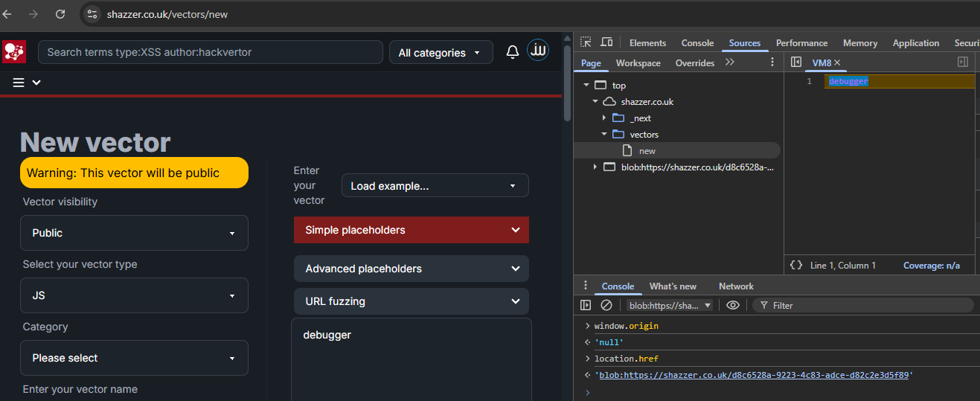Select the Workspace navigator tab
The width and height of the screenshot is (980, 401).
pyautogui.click(x=638, y=63)
